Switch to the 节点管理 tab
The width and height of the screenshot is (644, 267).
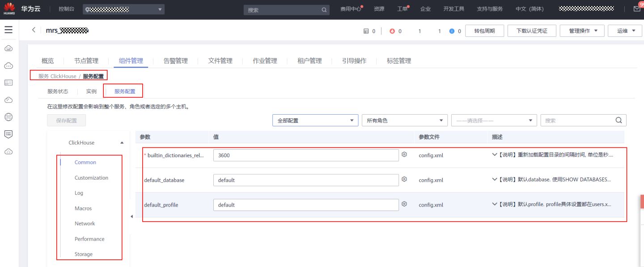click(86, 60)
